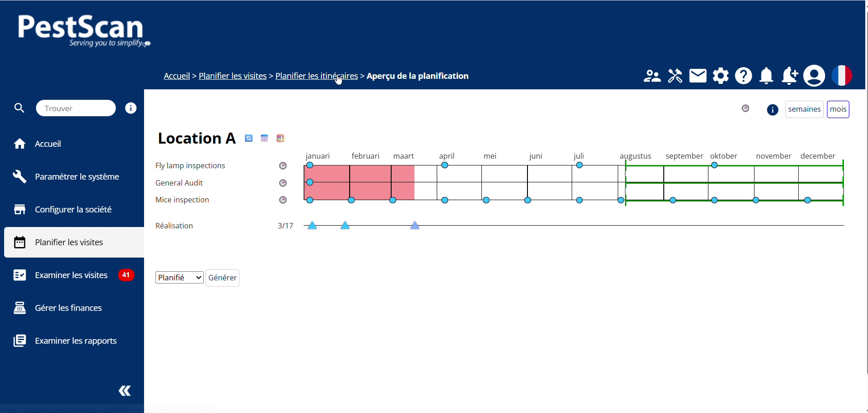Click the storefront icon for Configurer la société
Image resolution: width=868 pixels, height=413 pixels.
tap(20, 209)
